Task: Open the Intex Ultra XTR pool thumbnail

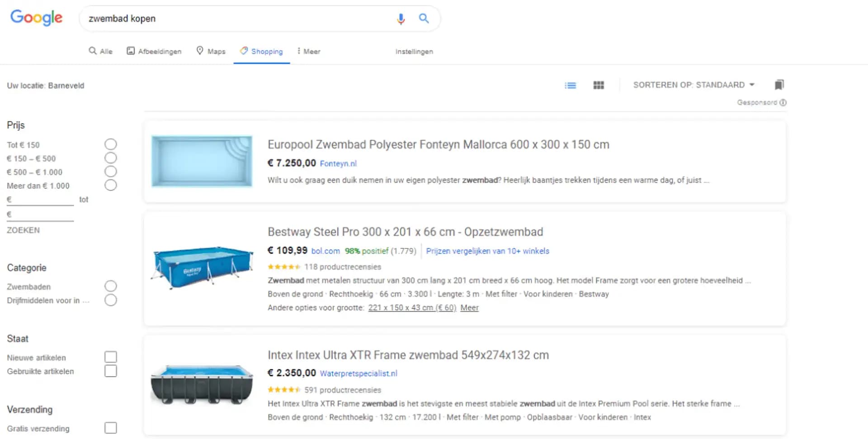Action: point(202,384)
